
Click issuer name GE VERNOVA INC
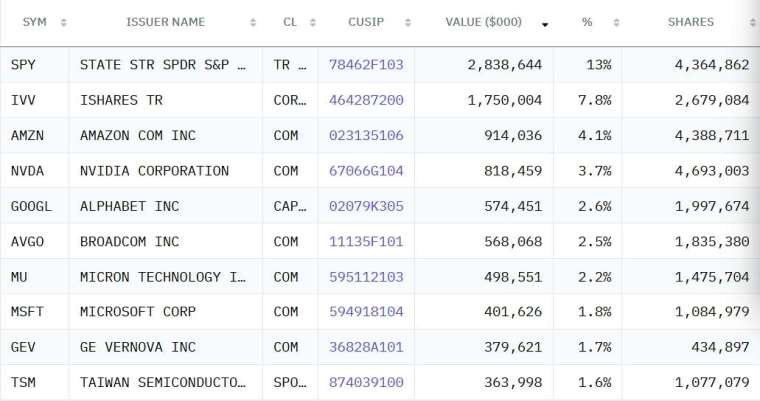(x=138, y=347)
